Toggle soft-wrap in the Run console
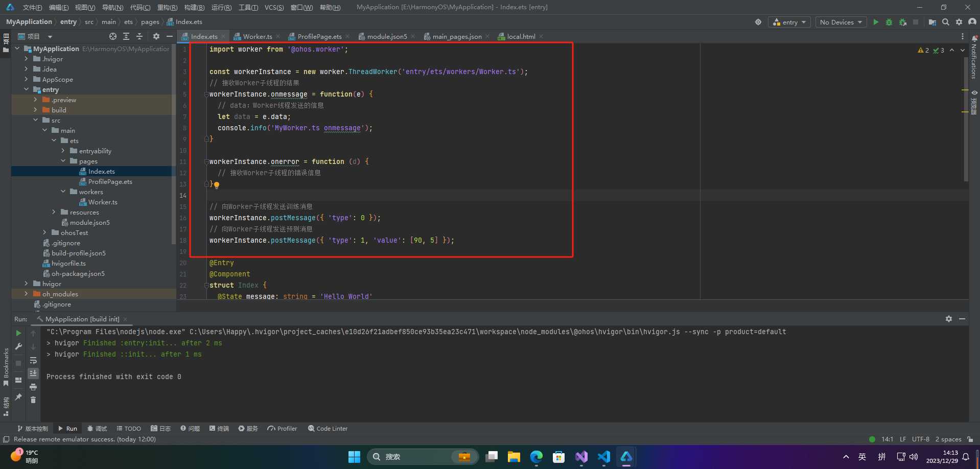980x469 pixels. [x=33, y=360]
